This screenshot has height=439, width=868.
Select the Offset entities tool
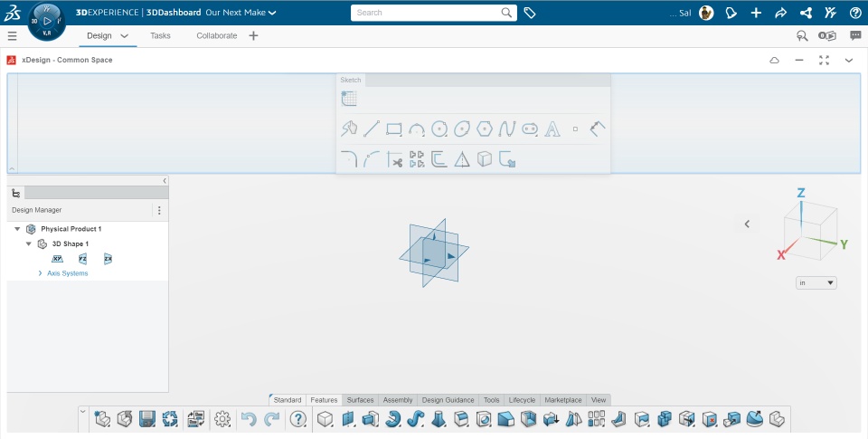point(439,159)
